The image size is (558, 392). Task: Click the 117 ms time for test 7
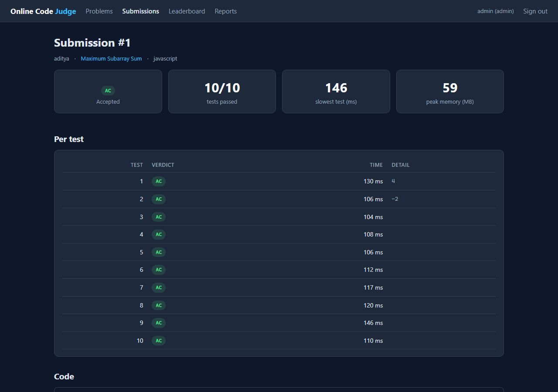click(x=373, y=287)
